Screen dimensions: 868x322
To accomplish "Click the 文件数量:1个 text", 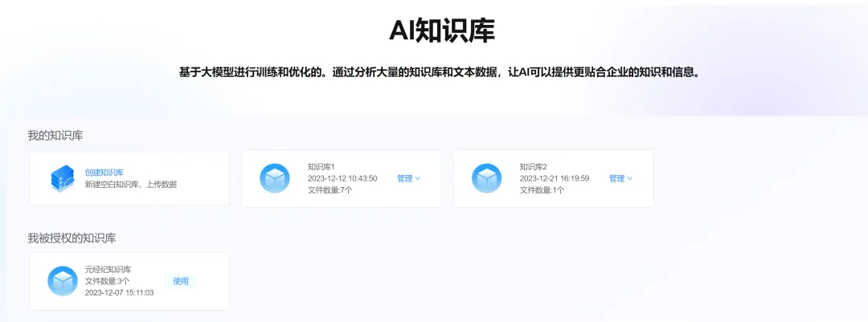I will [542, 190].
